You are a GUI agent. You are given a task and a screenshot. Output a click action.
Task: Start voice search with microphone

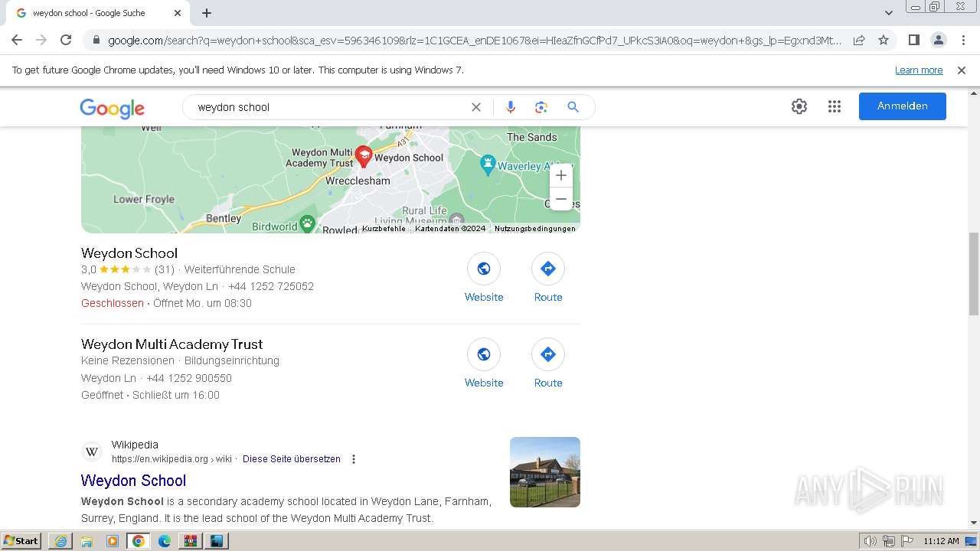511,107
